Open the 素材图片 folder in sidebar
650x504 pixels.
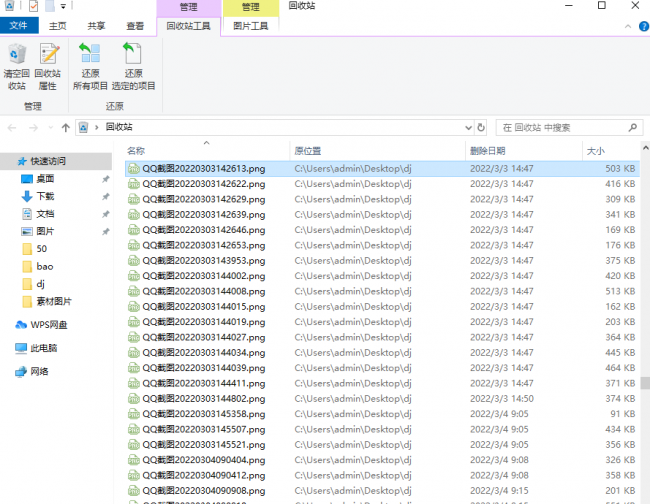coord(53,301)
